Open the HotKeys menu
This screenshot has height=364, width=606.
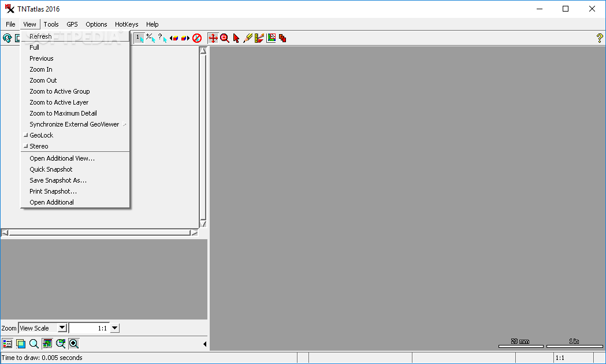[127, 24]
